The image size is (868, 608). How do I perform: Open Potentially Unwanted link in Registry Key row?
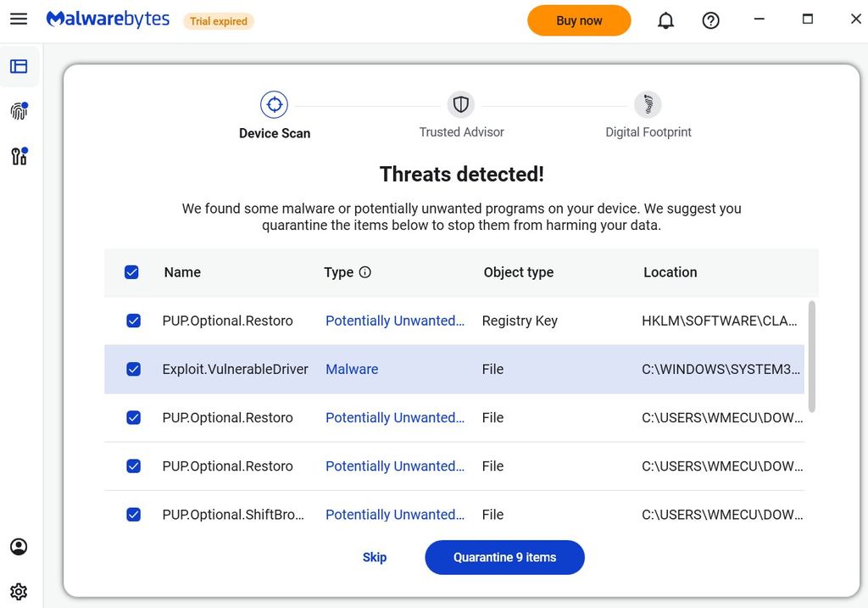395,321
